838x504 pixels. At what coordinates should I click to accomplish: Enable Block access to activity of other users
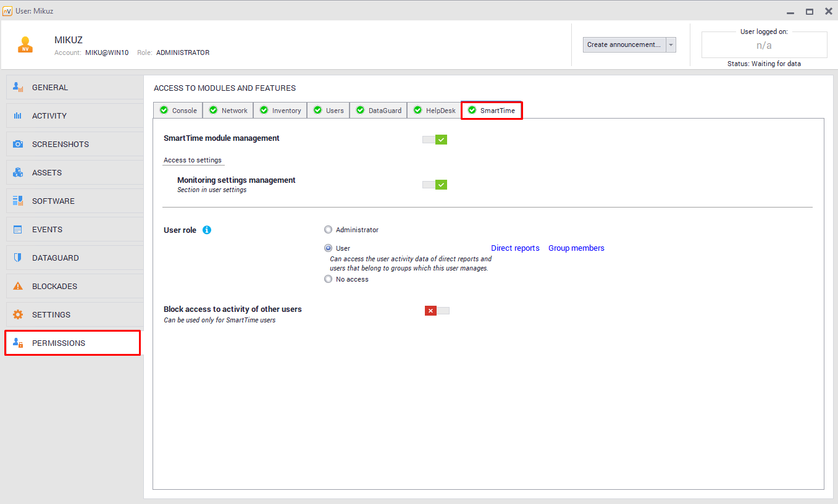(437, 311)
